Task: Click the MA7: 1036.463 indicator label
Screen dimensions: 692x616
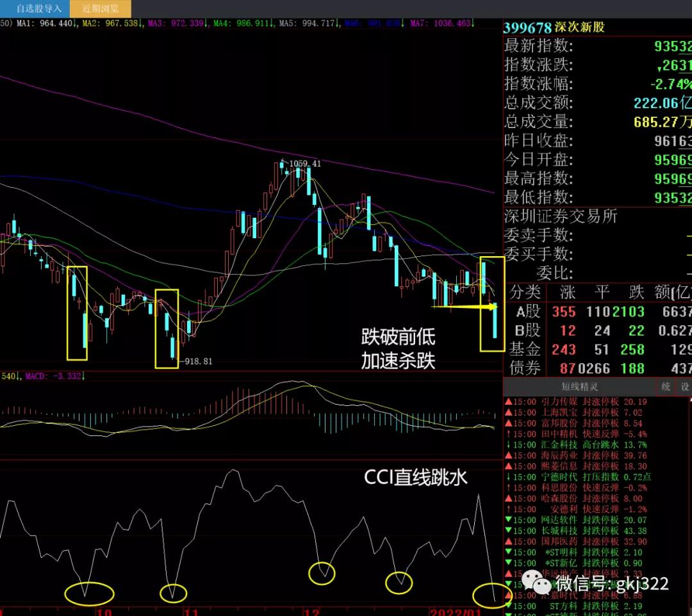Action: (442, 23)
